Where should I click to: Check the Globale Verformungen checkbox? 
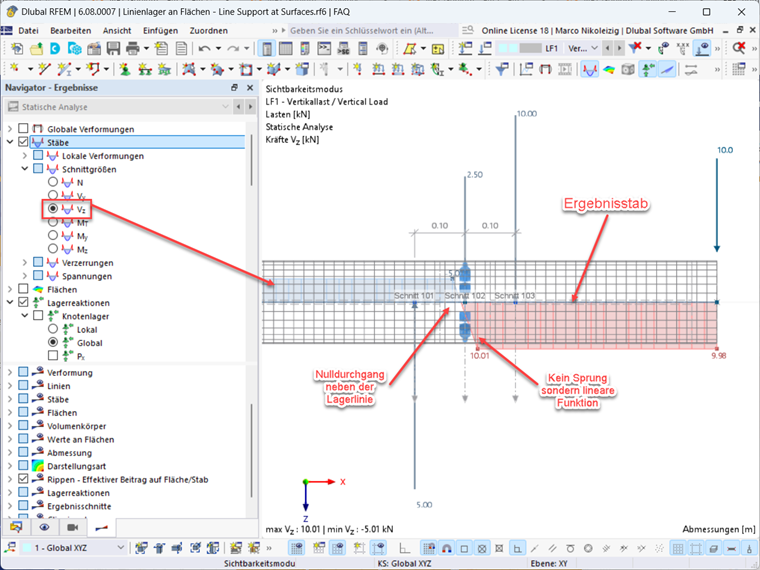click(23, 128)
